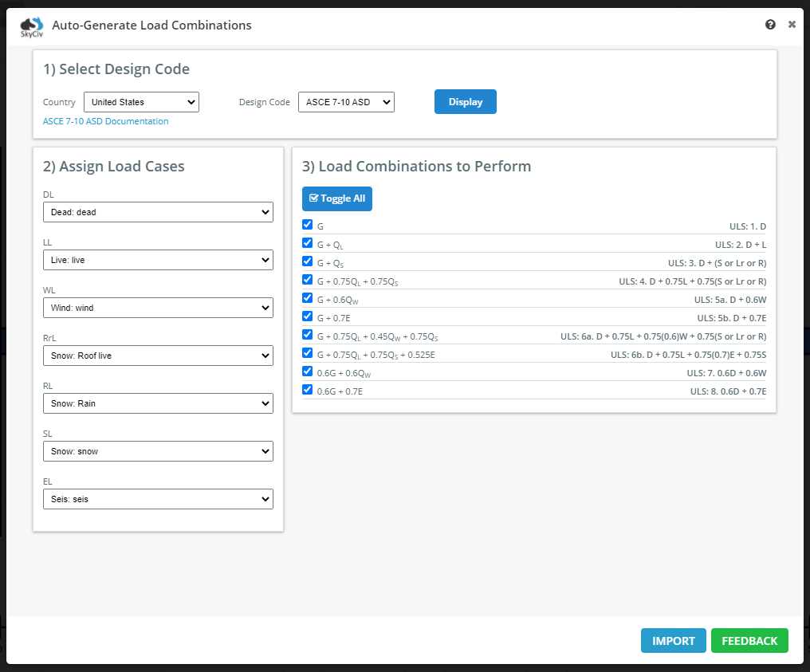810x672 pixels.
Task: Open the Country dropdown
Action: pos(141,102)
